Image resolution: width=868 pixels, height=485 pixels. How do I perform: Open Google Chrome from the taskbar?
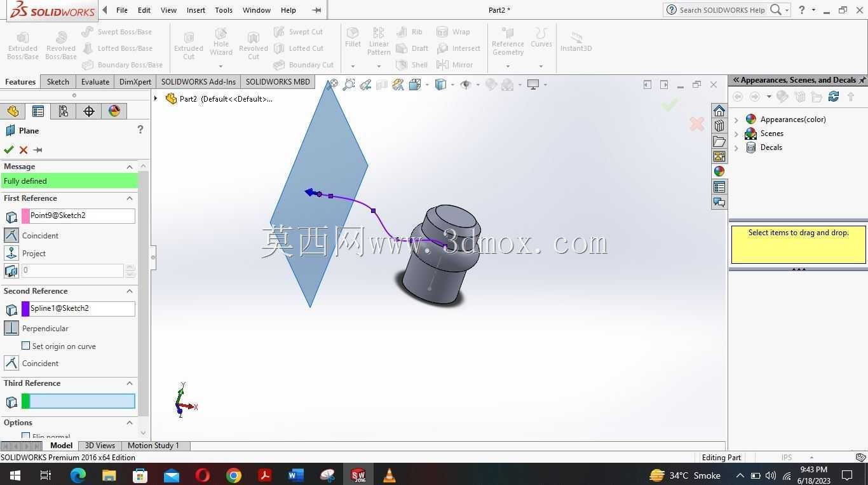click(234, 475)
